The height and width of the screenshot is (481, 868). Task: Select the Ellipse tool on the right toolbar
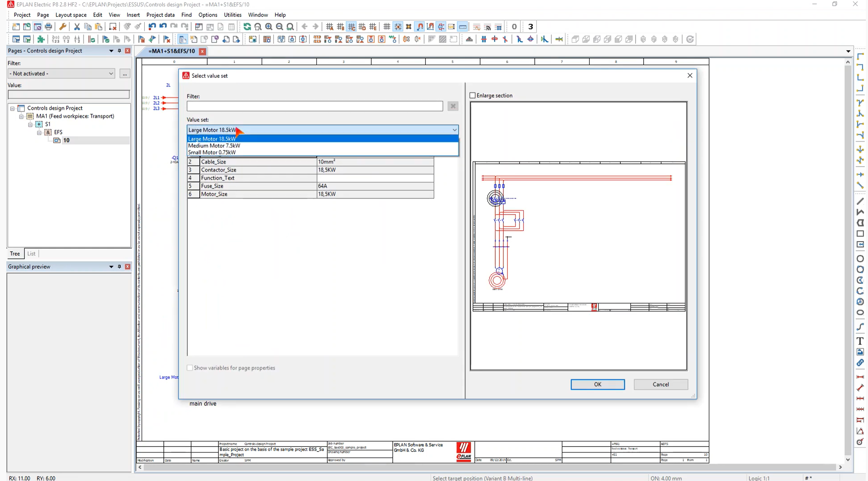(x=861, y=313)
